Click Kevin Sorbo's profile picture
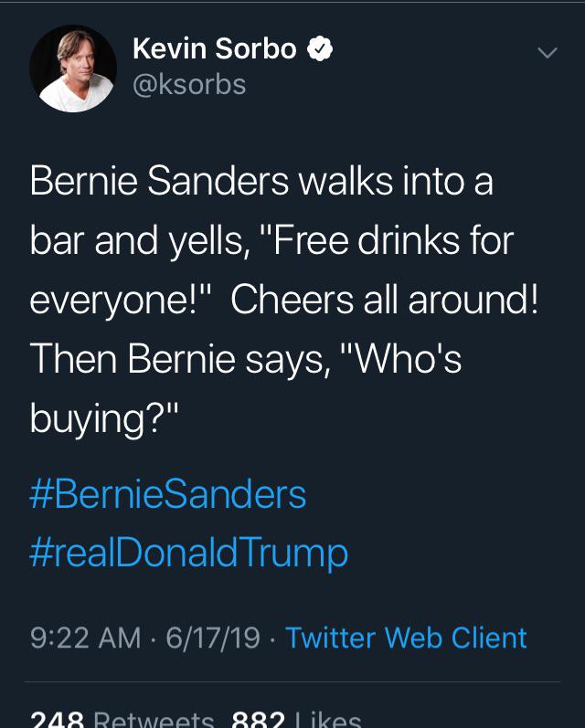This screenshot has height=728, width=585. (x=73, y=69)
